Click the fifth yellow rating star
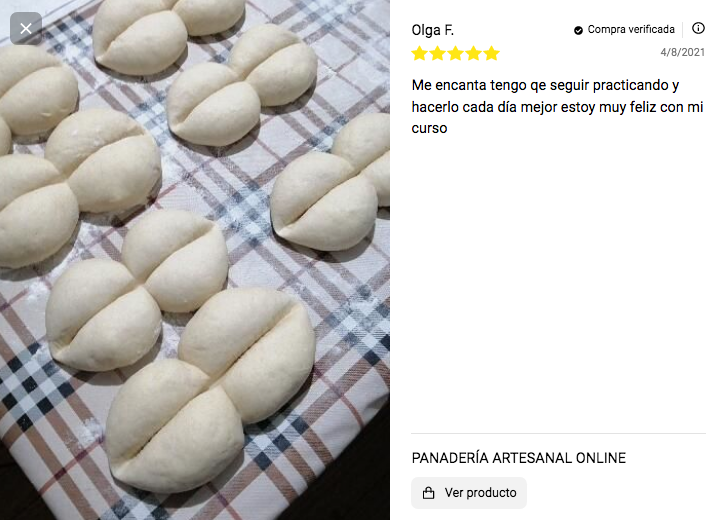Viewport: 724px width, 520px height. 491,54
